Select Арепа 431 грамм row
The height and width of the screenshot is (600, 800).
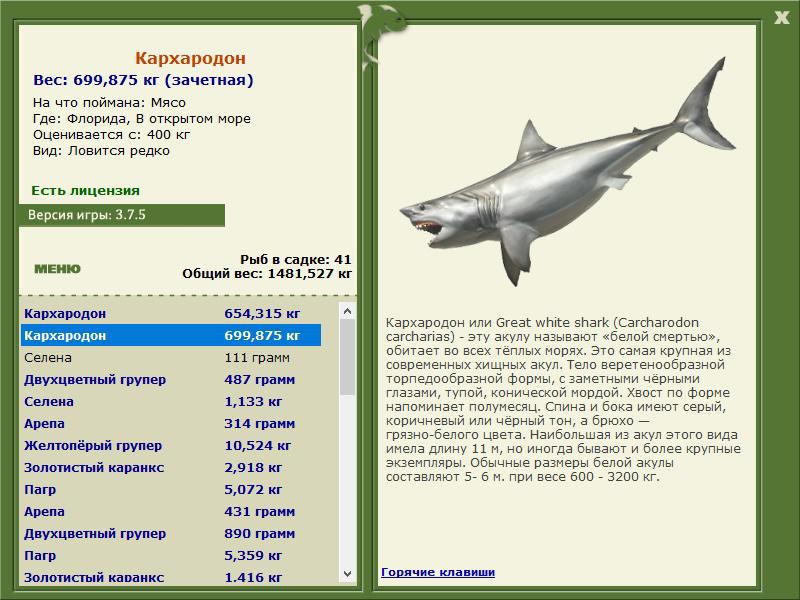point(171,511)
